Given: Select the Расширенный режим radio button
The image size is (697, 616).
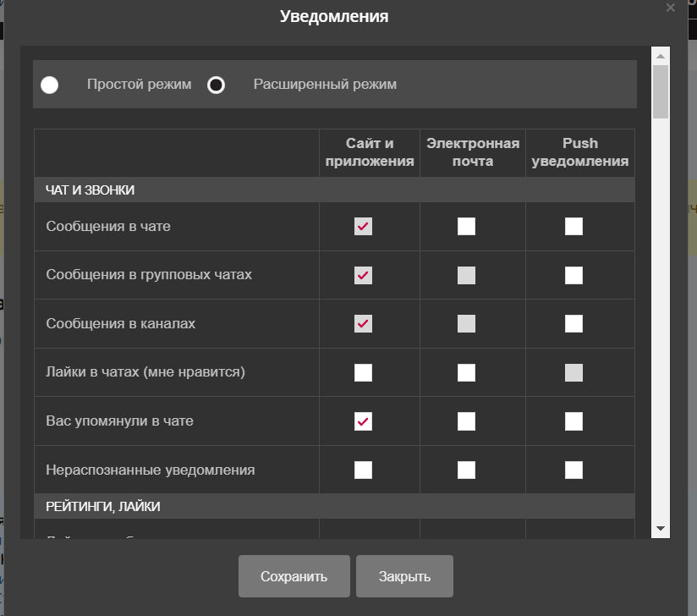Looking at the screenshot, I should pyautogui.click(x=217, y=85).
